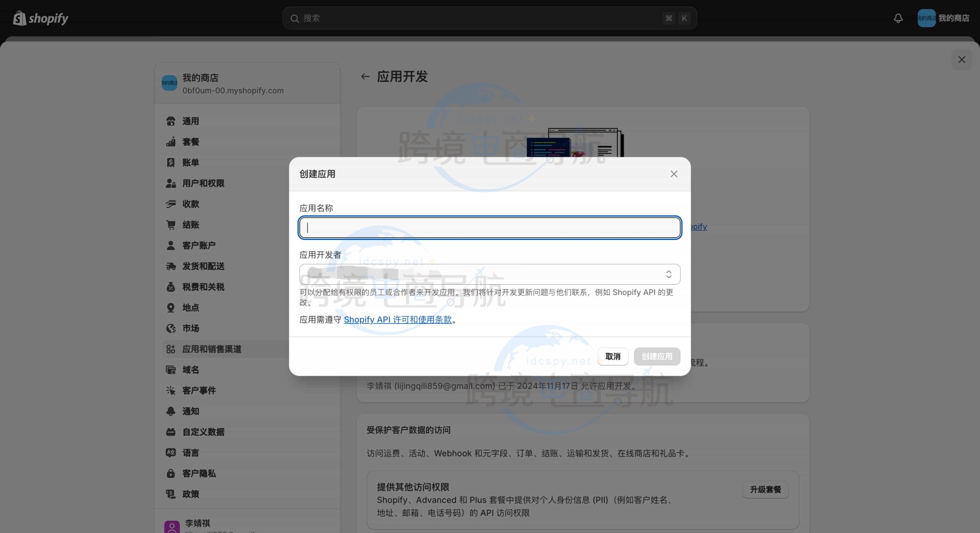Focus the 应用名称 text field
This screenshot has height=533, width=980.
489,228
